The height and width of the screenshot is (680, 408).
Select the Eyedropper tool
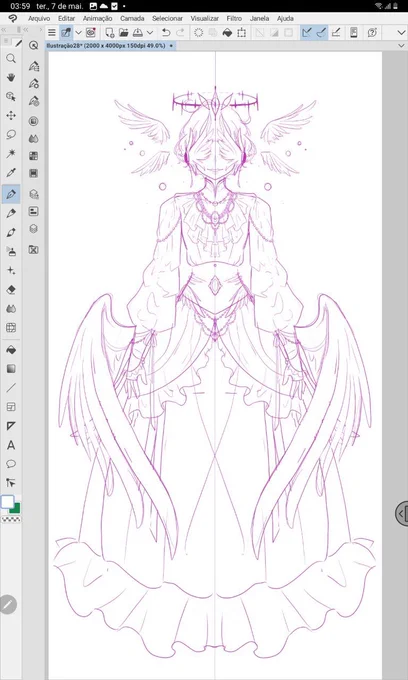[x=11, y=173]
